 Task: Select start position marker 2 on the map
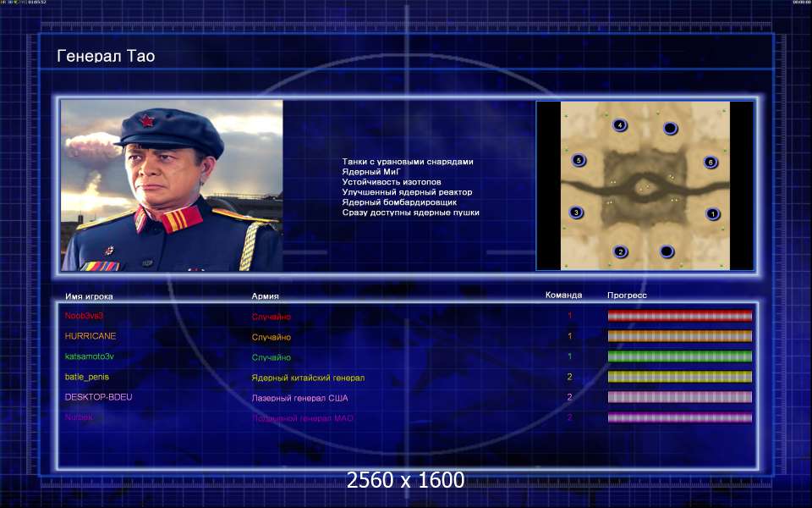(620, 252)
